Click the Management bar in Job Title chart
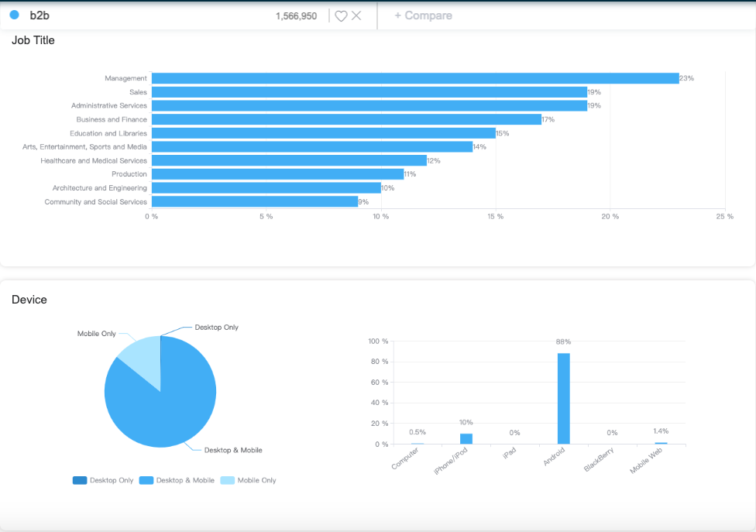This screenshot has width=756, height=532. pyautogui.click(x=415, y=78)
